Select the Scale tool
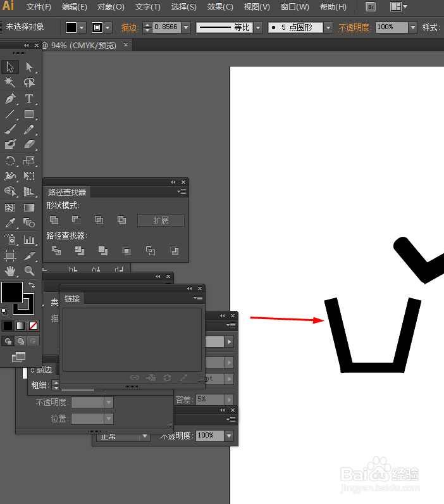 (x=29, y=160)
